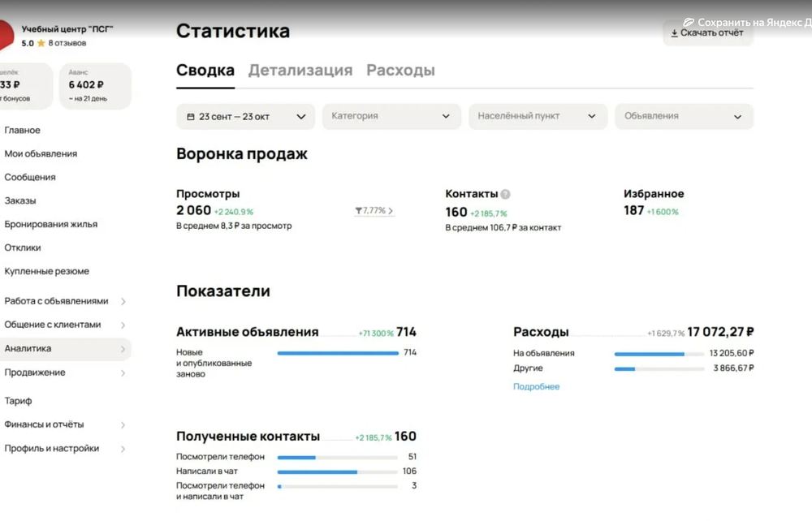
Task: Go to Главное in sidebar
Action: click(22, 131)
